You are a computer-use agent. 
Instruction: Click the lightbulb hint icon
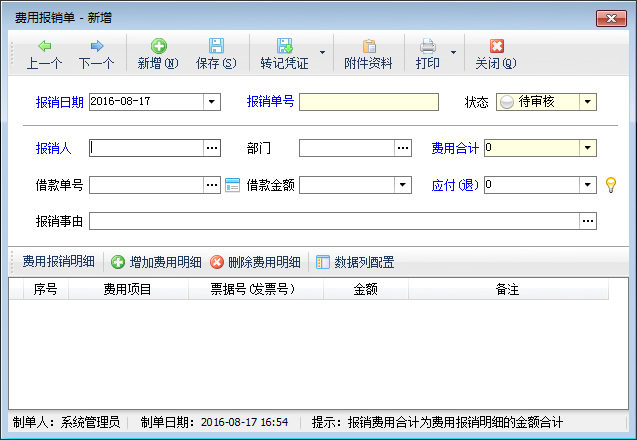[x=611, y=185]
